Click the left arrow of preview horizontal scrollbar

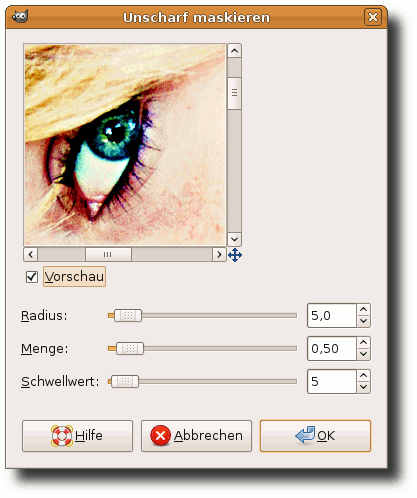pyautogui.click(x=31, y=255)
